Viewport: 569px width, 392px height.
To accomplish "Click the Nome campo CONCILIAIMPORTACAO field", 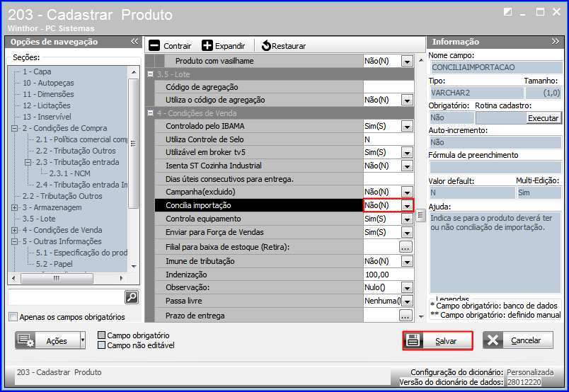I will coord(496,67).
